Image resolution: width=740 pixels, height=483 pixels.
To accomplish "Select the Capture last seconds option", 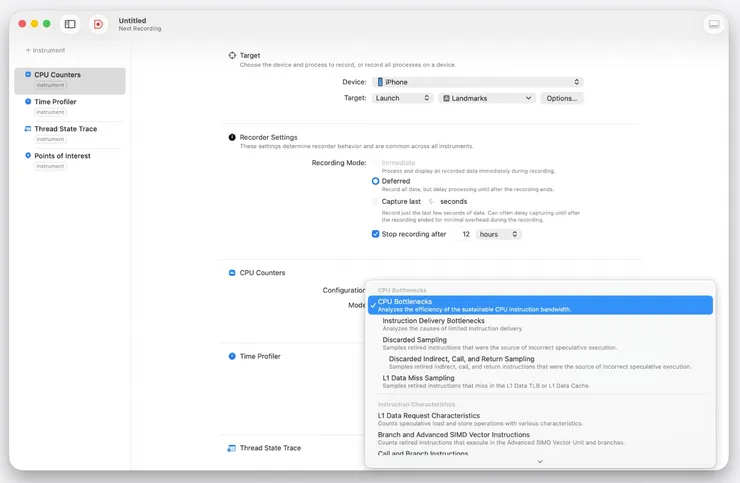I will pyautogui.click(x=376, y=202).
